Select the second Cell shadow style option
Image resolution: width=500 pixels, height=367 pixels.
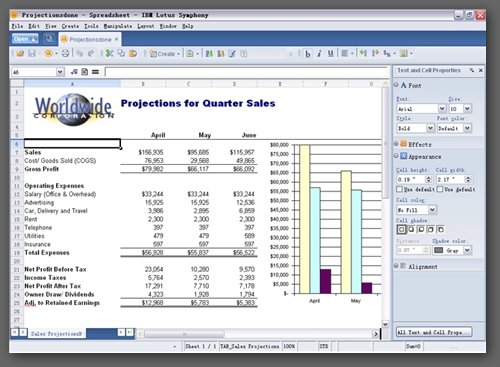click(x=411, y=229)
